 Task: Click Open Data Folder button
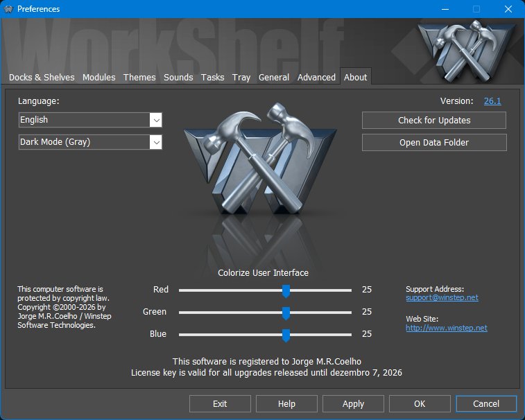434,143
